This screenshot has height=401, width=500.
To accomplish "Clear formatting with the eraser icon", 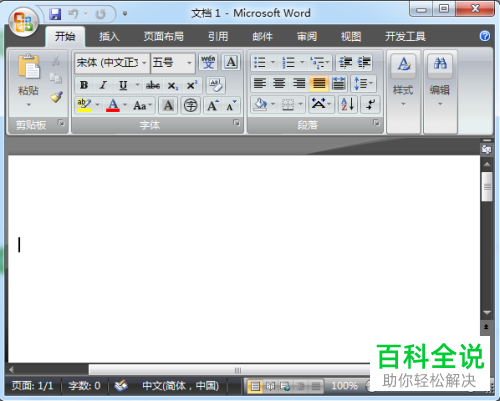I will coord(216,85).
